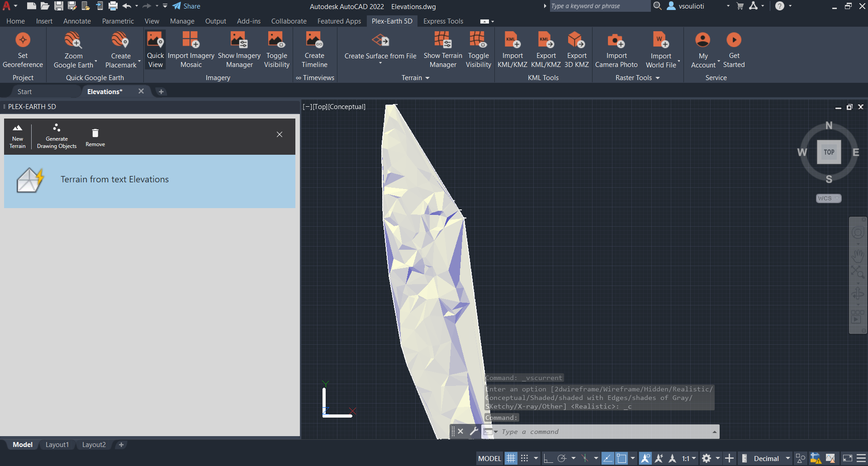The image size is (868, 466).
Task: Click MODEL space button in status bar
Action: 489,458
